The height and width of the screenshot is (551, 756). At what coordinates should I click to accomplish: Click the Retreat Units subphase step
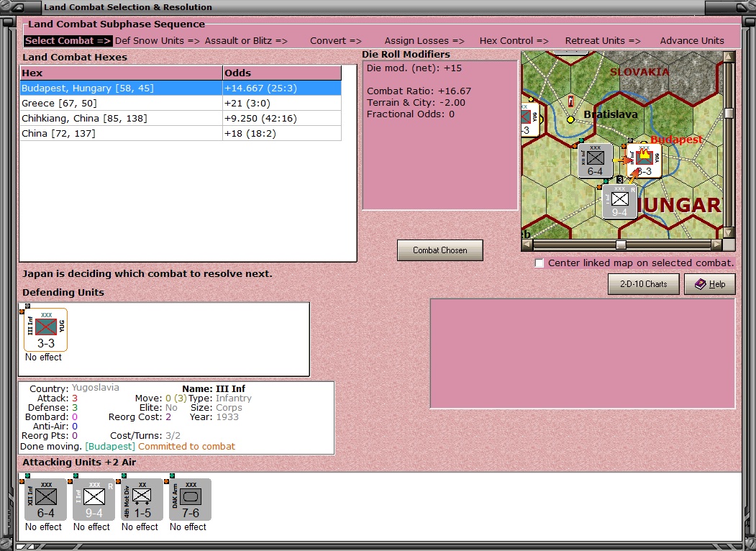point(603,41)
